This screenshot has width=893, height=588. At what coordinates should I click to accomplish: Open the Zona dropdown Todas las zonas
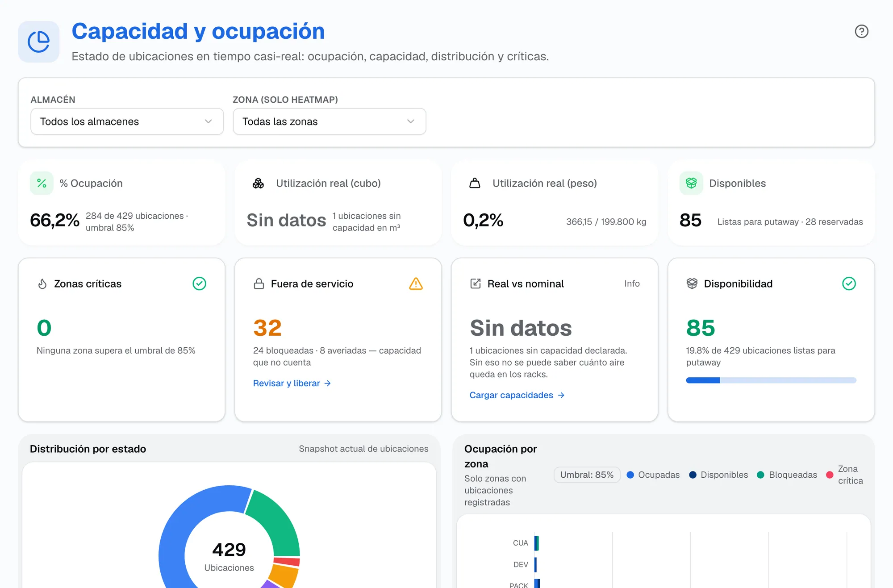[x=330, y=121]
